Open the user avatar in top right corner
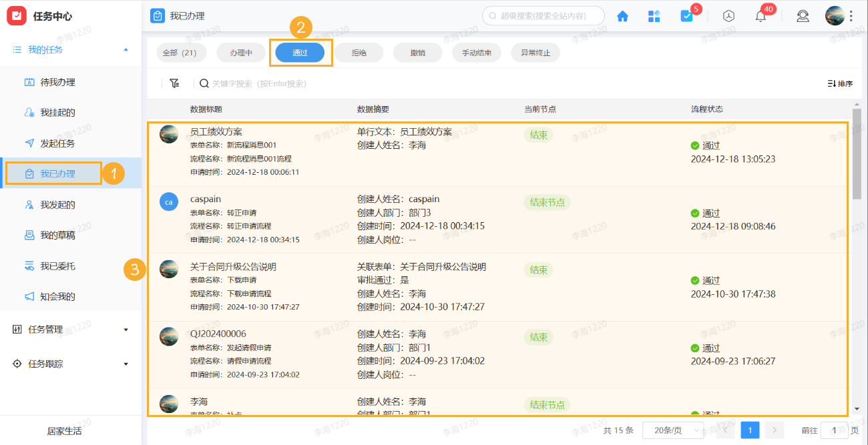The width and height of the screenshot is (868, 445). 835,15
